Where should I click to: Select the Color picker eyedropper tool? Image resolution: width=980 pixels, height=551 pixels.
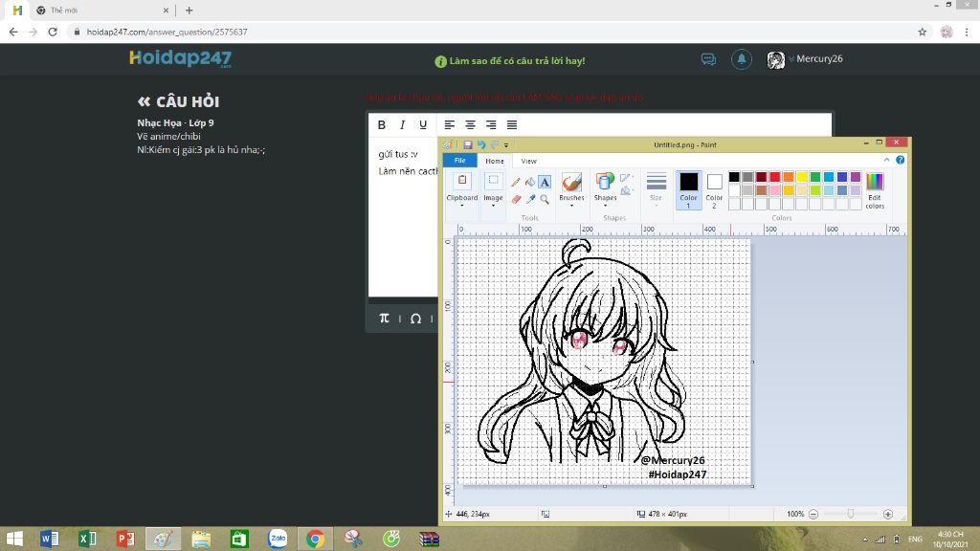[x=530, y=199]
